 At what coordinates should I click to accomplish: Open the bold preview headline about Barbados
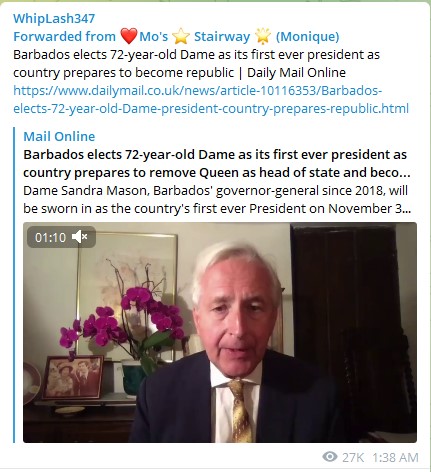tap(217, 163)
